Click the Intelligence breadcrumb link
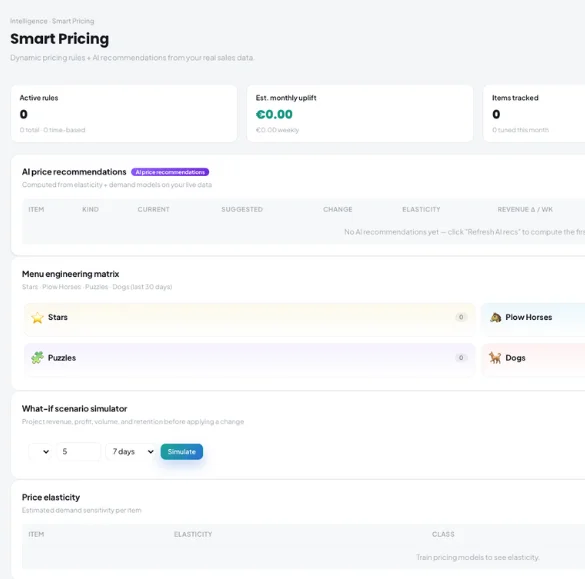Viewport: 585px width, 579px height. point(29,21)
